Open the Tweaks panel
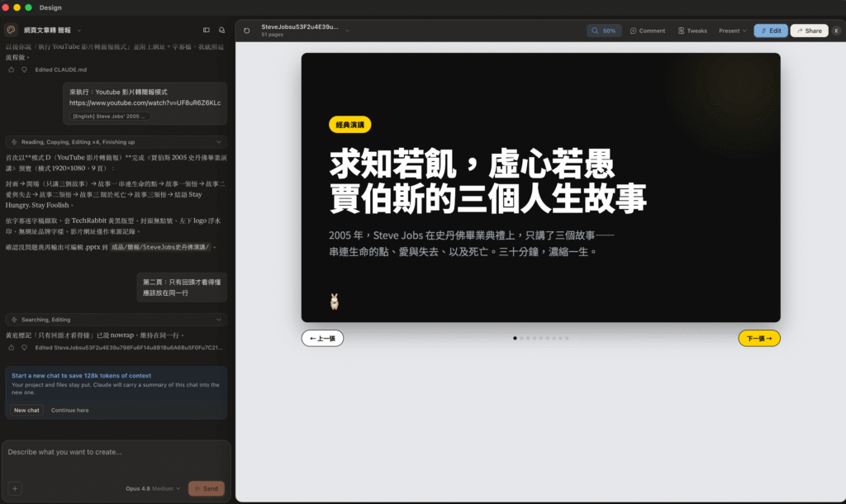This screenshot has width=846, height=504. (692, 31)
